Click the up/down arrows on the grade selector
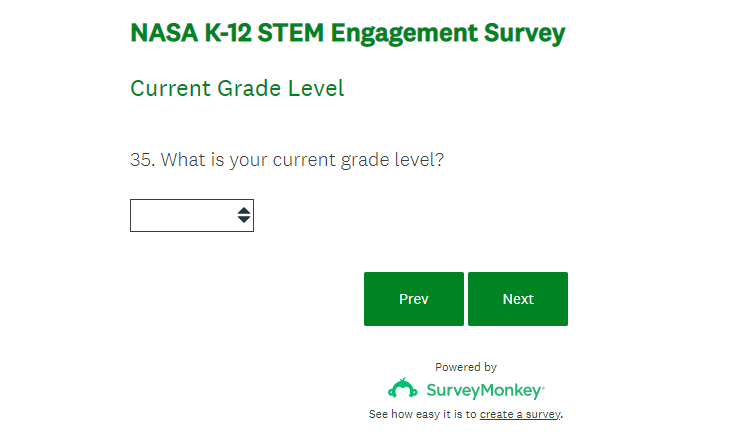Screen dimensions: 756x437 (x=244, y=215)
